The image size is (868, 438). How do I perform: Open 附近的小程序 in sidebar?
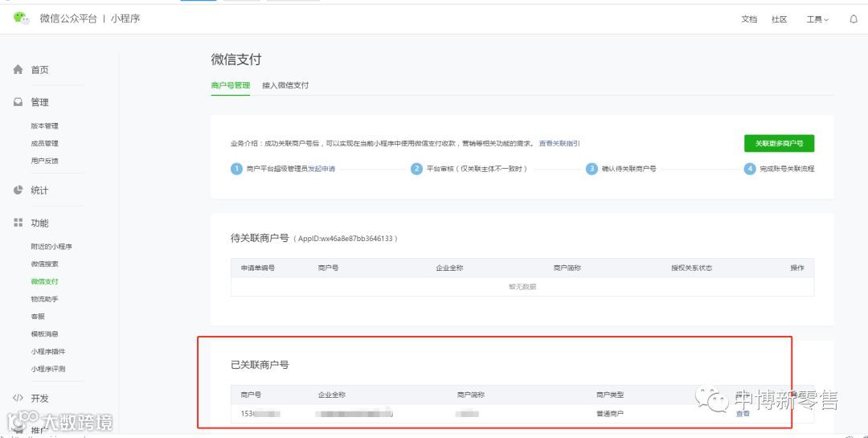coord(51,247)
